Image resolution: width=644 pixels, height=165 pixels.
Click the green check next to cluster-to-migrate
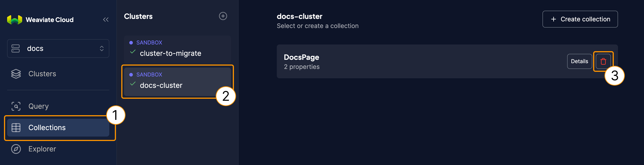pyautogui.click(x=133, y=52)
